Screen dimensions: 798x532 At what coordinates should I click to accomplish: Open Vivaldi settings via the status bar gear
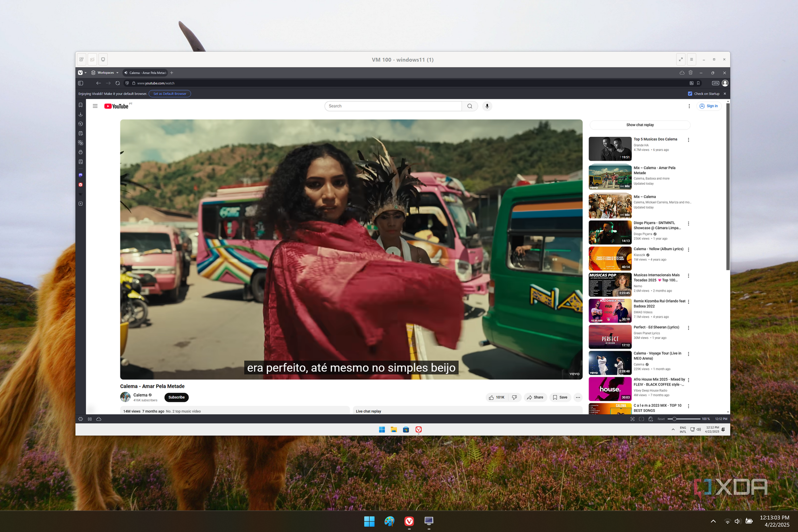coord(80,419)
